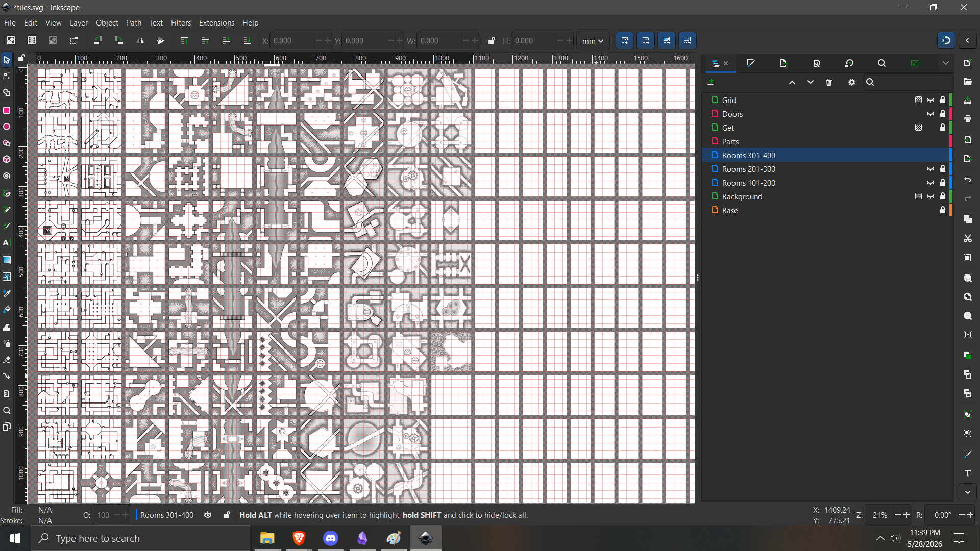The width and height of the screenshot is (980, 551).
Task: Choose the Ellipse tool
Action: pyautogui.click(x=7, y=127)
